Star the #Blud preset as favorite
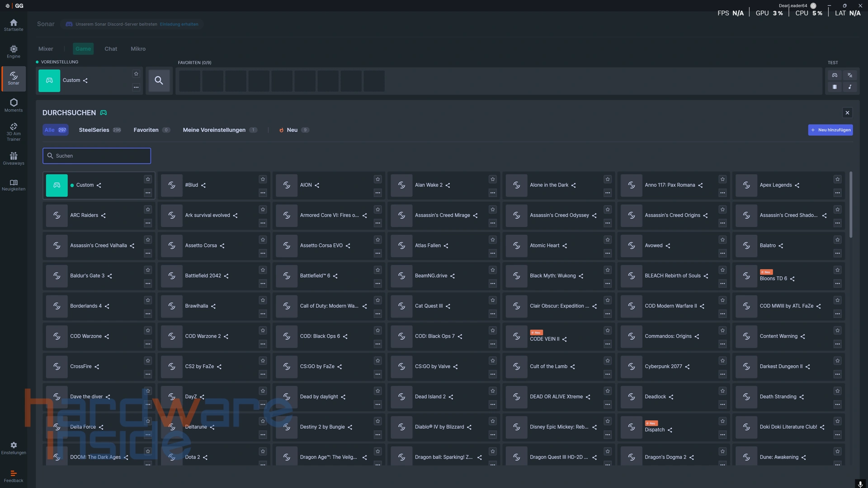This screenshot has width=868, height=488. click(x=263, y=179)
